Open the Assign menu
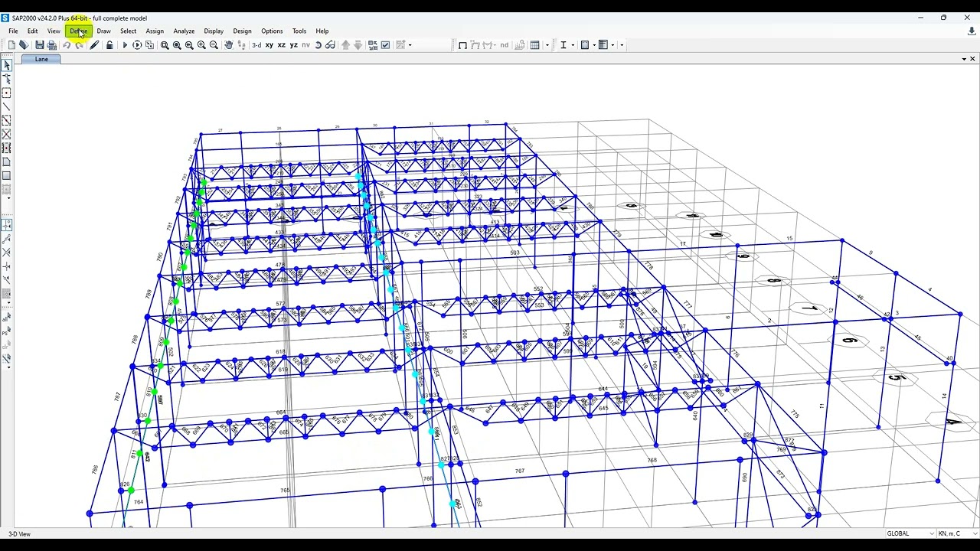The image size is (980, 551). (155, 31)
